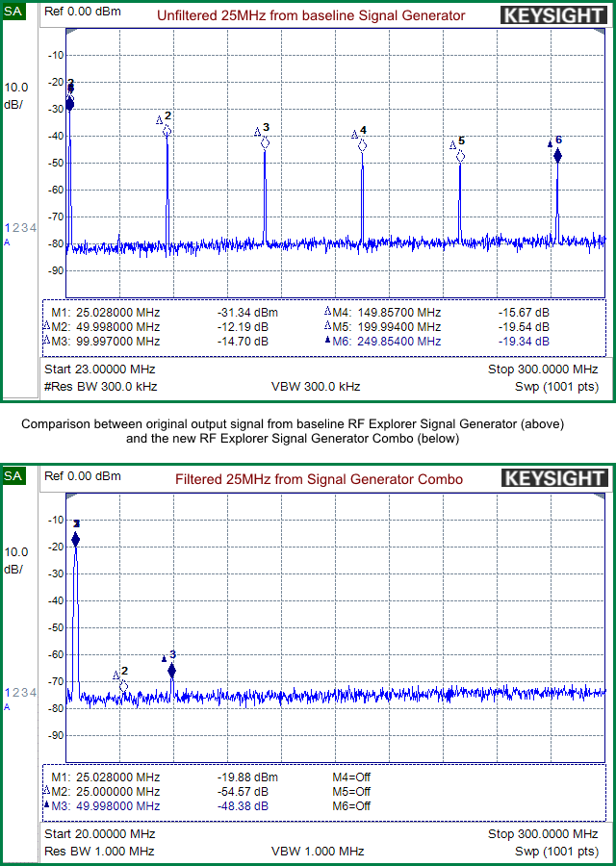The image size is (616, 866).
Task: Click the '-12.19 dB' marker value
Action: tap(244, 327)
